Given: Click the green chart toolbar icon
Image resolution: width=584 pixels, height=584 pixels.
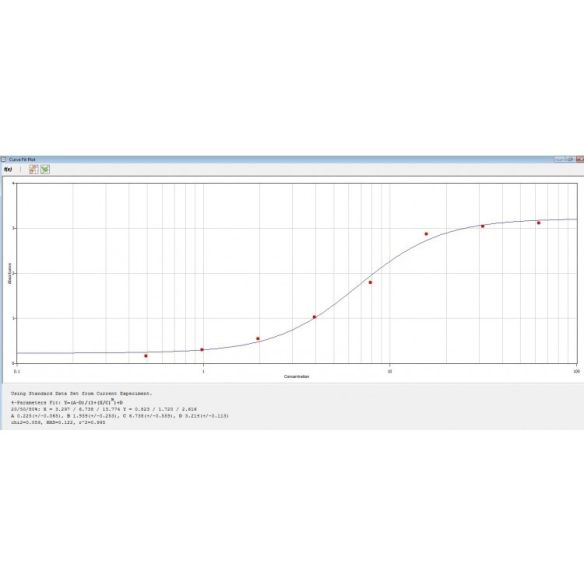Looking at the screenshot, I should pos(45,169).
